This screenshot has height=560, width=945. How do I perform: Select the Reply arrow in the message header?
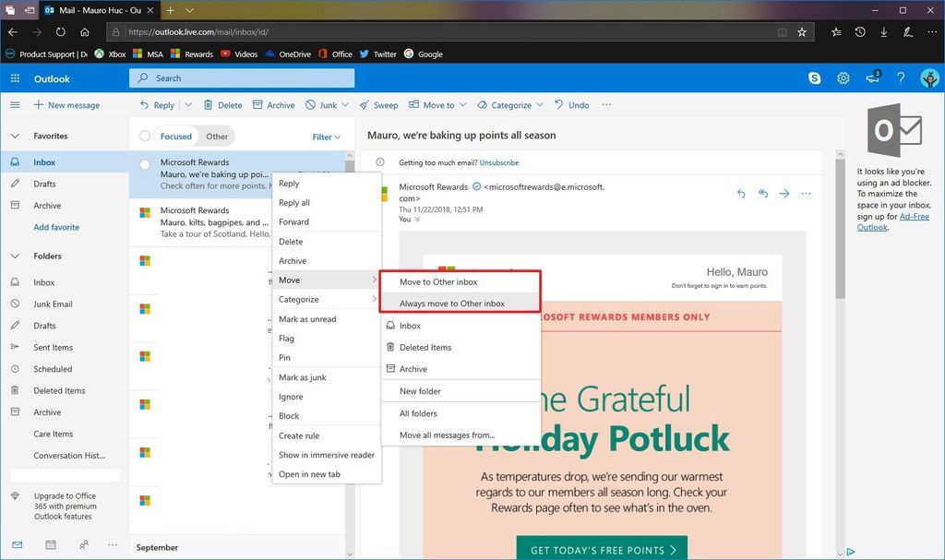pos(741,194)
